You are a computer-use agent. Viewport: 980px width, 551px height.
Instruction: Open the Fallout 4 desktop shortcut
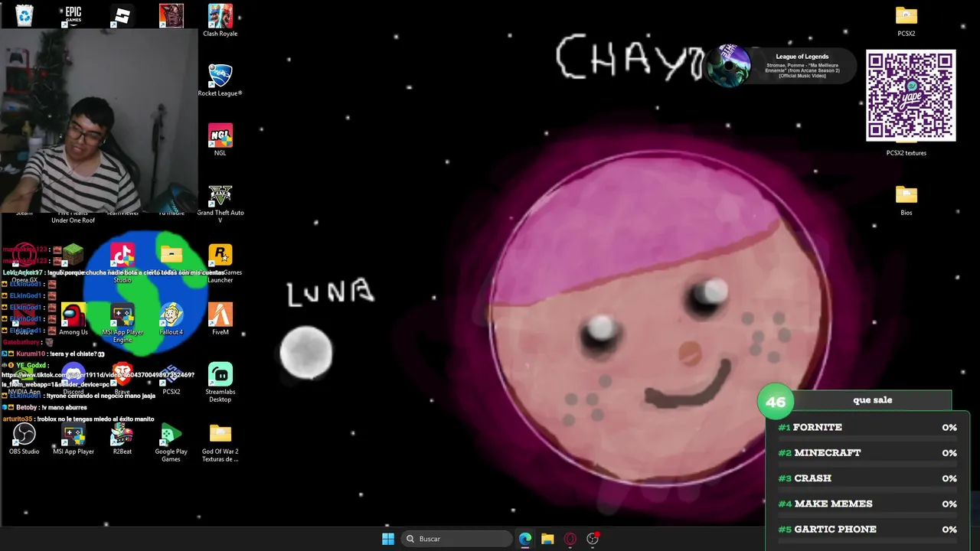point(171,319)
